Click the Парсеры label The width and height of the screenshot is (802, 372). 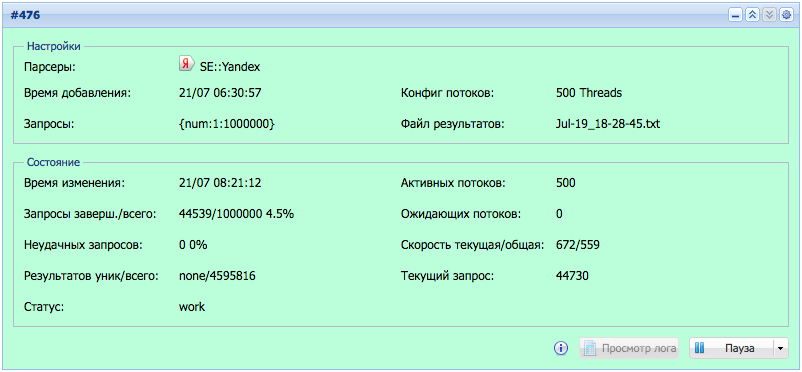50,67
